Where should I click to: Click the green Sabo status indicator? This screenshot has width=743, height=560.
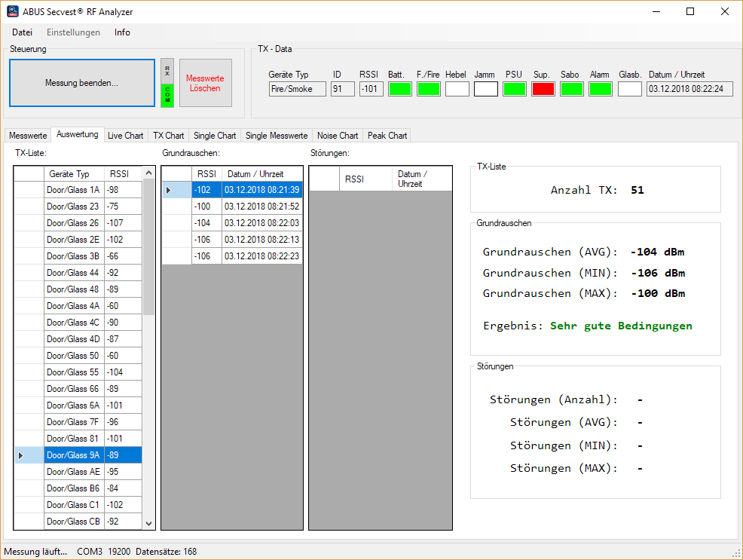(x=571, y=89)
